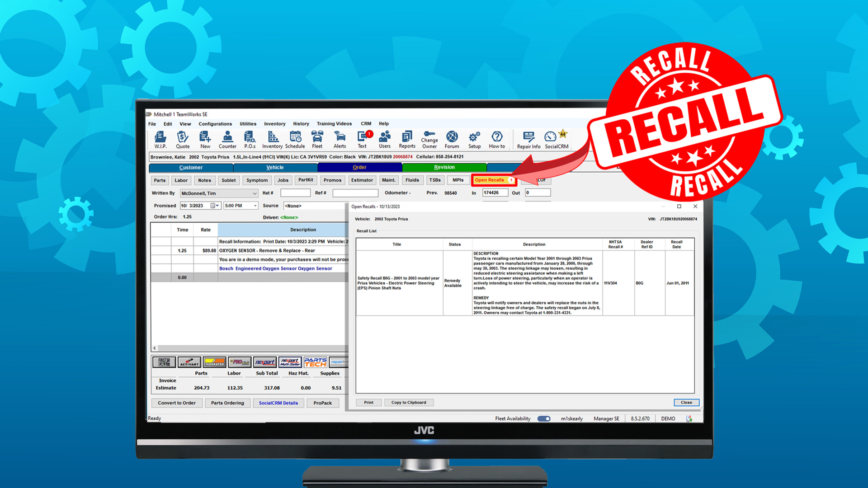Open the SocialCRM gauge icon

tap(557, 140)
